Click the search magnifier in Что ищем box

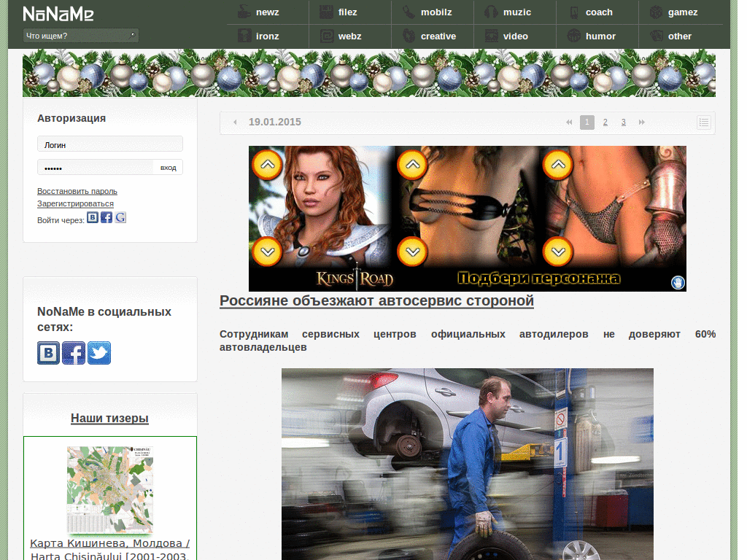tap(131, 36)
